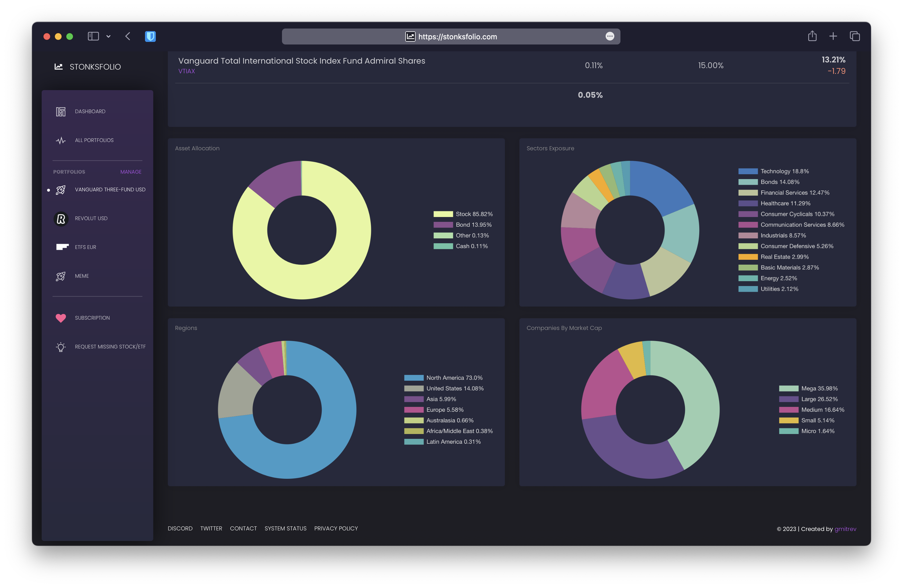903x588 pixels.
Task: Click the Large 26.52% legend label
Action: click(x=820, y=399)
